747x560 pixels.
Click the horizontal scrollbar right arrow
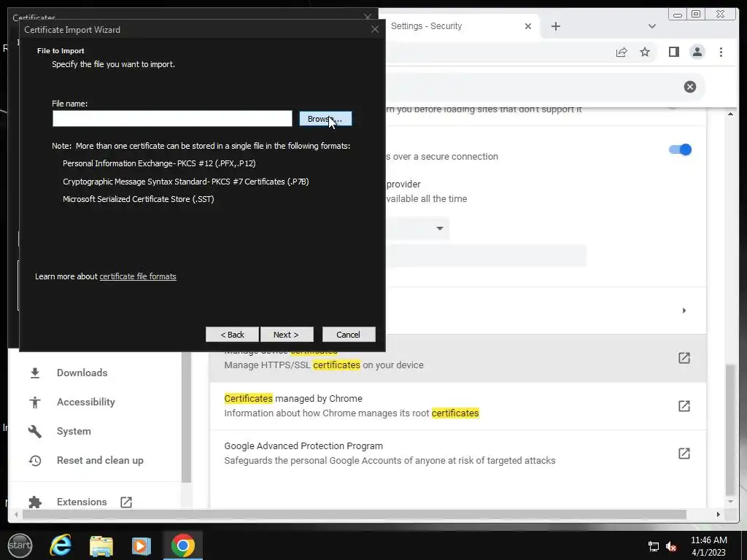point(719,514)
